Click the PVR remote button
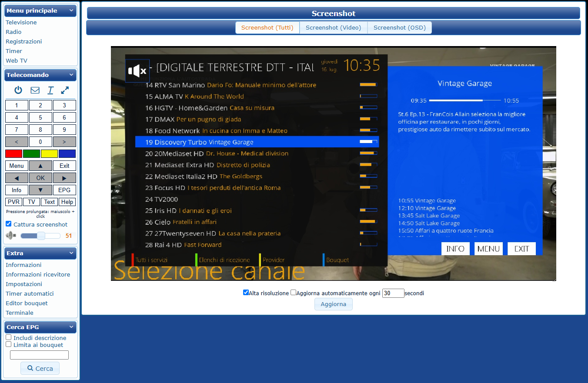 (14, 202)
